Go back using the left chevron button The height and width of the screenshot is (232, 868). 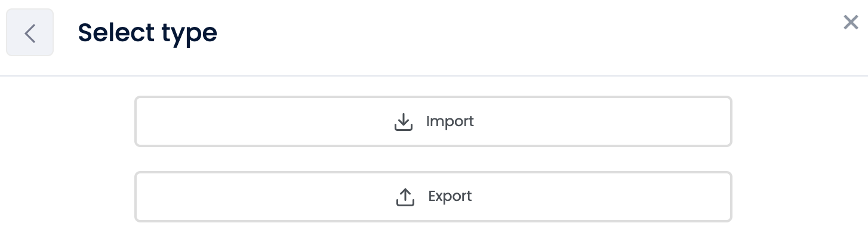[x=30, y=33]
